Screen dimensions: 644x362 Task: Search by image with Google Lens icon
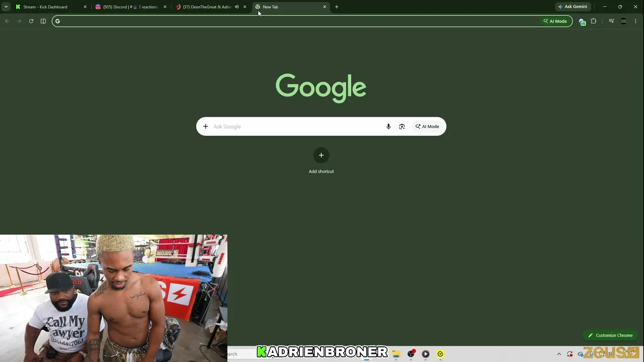click(402, 127)
